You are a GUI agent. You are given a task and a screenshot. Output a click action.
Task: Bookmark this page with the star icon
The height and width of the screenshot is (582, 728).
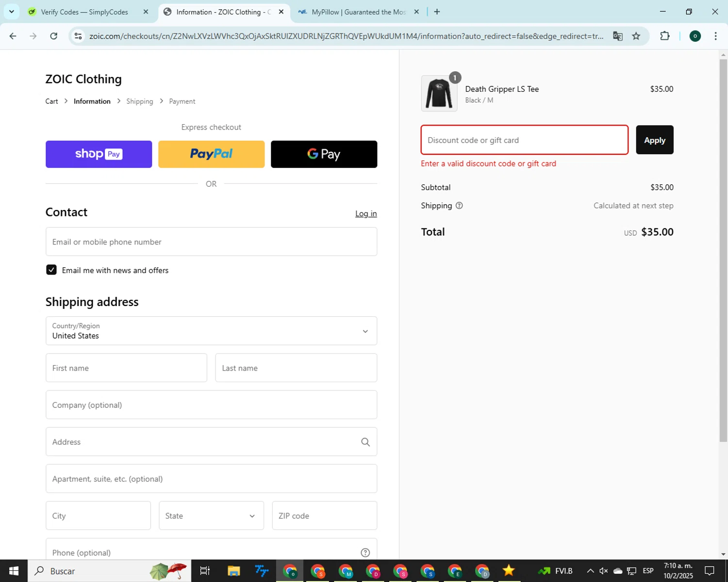pyautogui.click(x=636, y=36)
